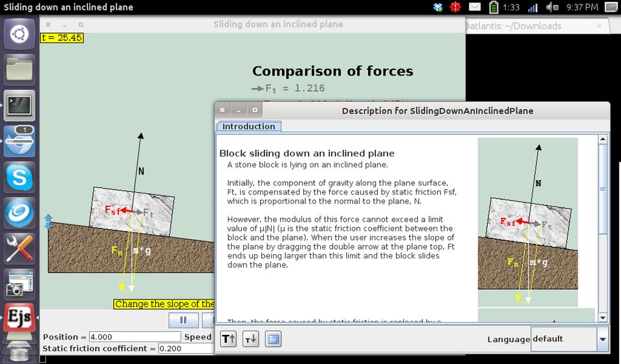
Task: Decrease the description font size
Action: pos(250,339)
